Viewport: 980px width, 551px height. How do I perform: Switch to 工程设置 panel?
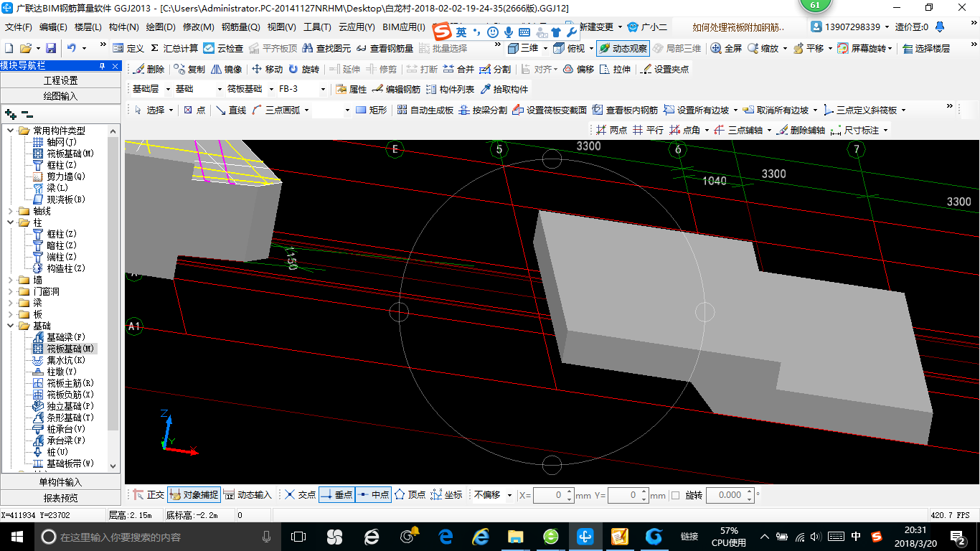[x=61, y=80]
